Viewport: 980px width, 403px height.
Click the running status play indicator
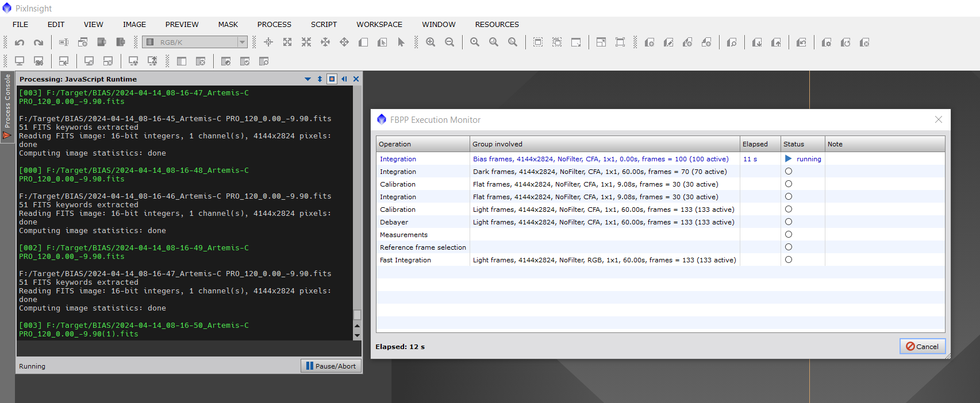point(788,158)
